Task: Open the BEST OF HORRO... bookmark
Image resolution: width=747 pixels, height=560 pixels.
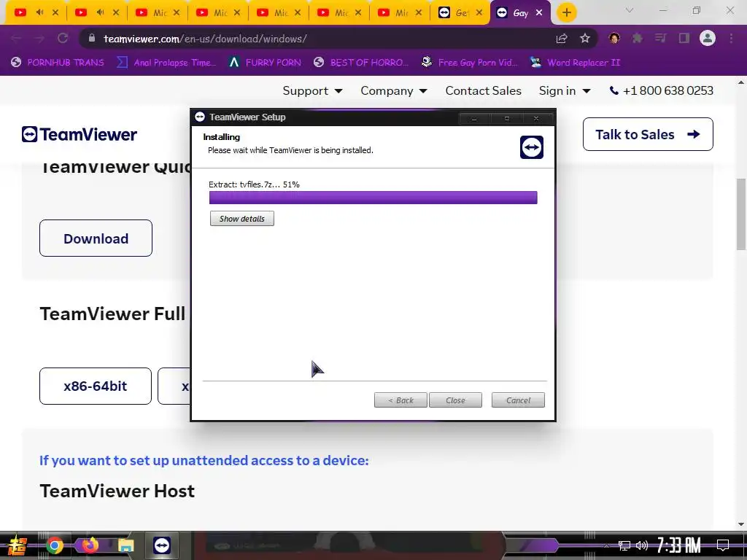Action: coord(361,63)
